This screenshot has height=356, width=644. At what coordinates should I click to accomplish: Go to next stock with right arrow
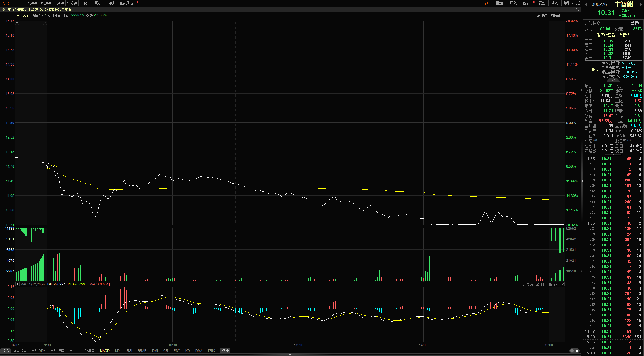[641, 4]
